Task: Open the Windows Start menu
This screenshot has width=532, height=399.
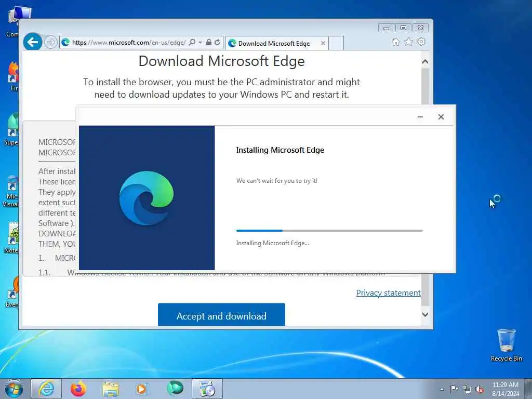Action: coord(14,389)
